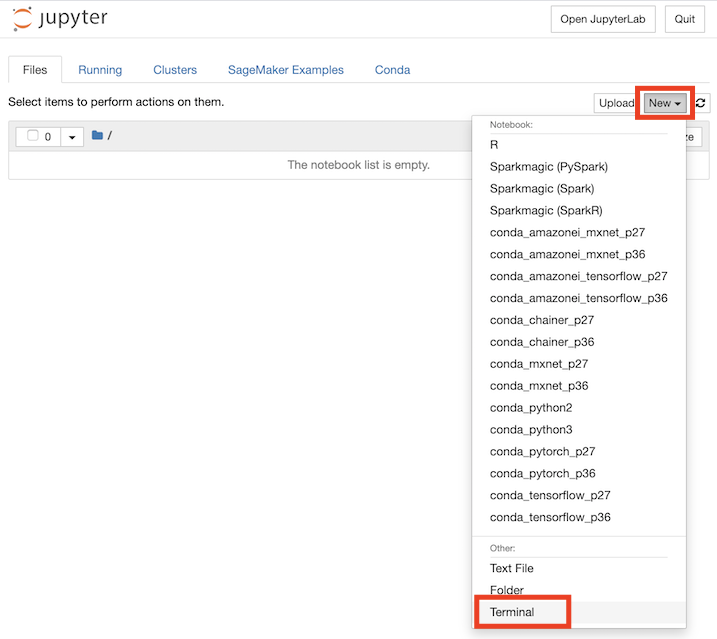Open the Clusters tab
Viewport: 717px width, 639px height.
[x=175, y=70]
